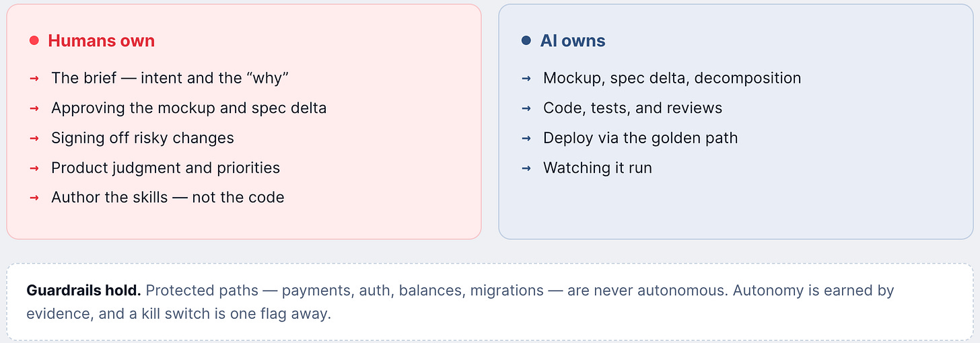The width and height of the screenshot is (980, 343).
Task: Click the arrow before Signing off risky changes
Action: click(34, 139)
